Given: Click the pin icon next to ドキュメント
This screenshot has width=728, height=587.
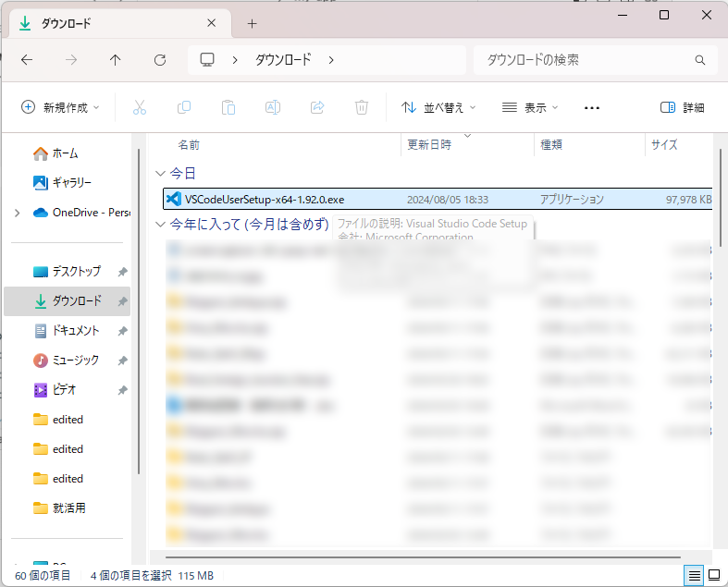Looking at the screenshot, I should [x=123, y=331].
